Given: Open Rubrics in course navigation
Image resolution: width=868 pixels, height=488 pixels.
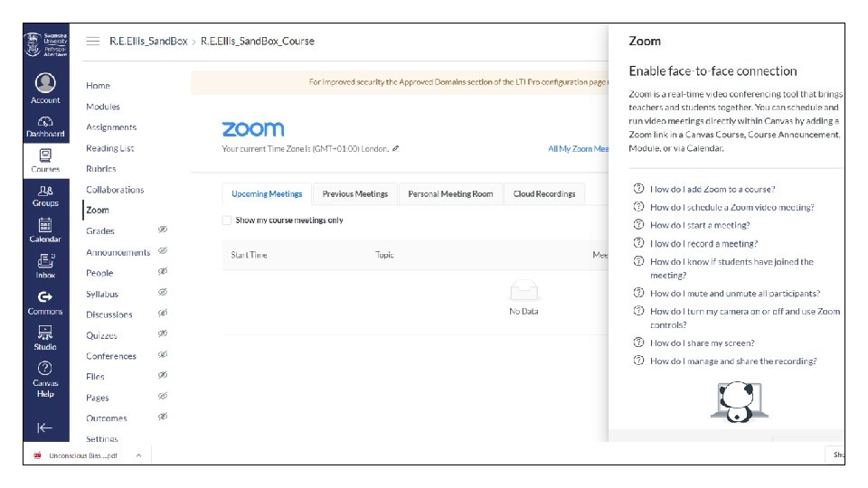Looking at the screenshot, I should [x=101, y=169].
